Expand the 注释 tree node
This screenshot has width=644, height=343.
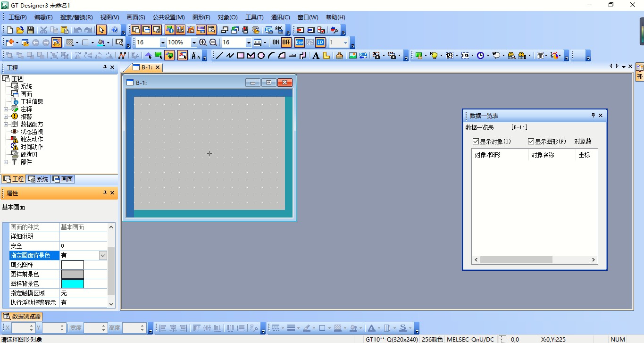[x=6, y=109]
